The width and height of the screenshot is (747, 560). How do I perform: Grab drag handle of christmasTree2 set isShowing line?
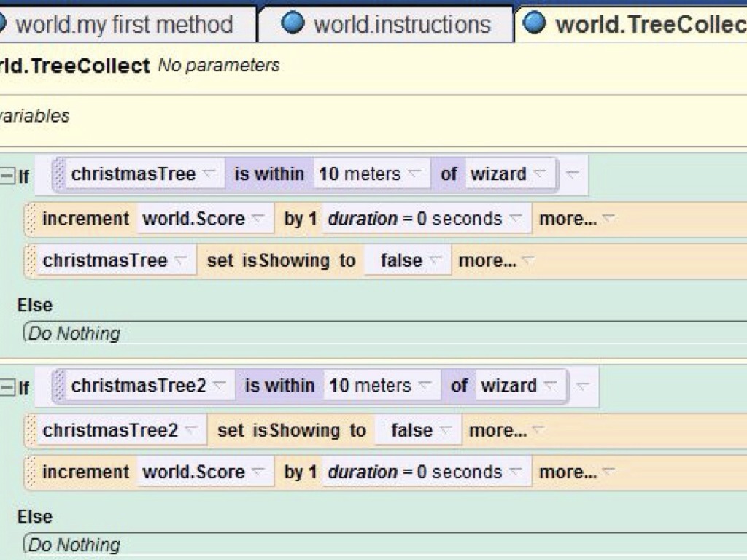click(x=31, y=430)
